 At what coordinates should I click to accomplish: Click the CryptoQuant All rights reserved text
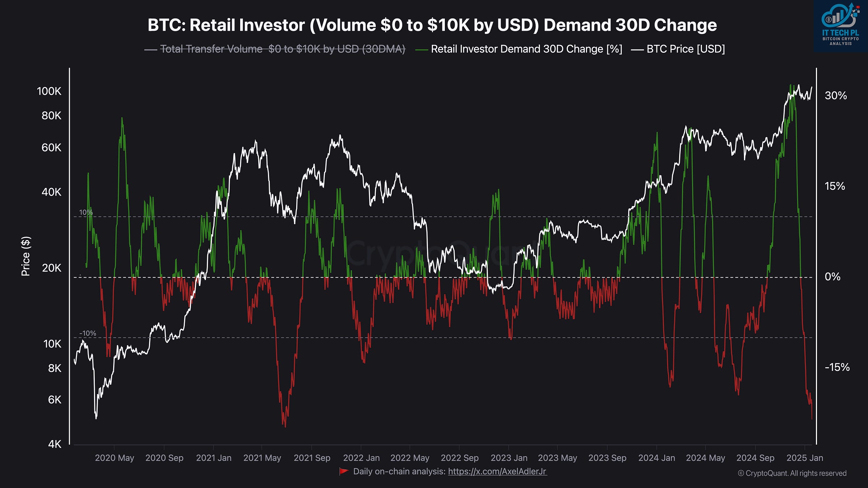click(792, 474)
